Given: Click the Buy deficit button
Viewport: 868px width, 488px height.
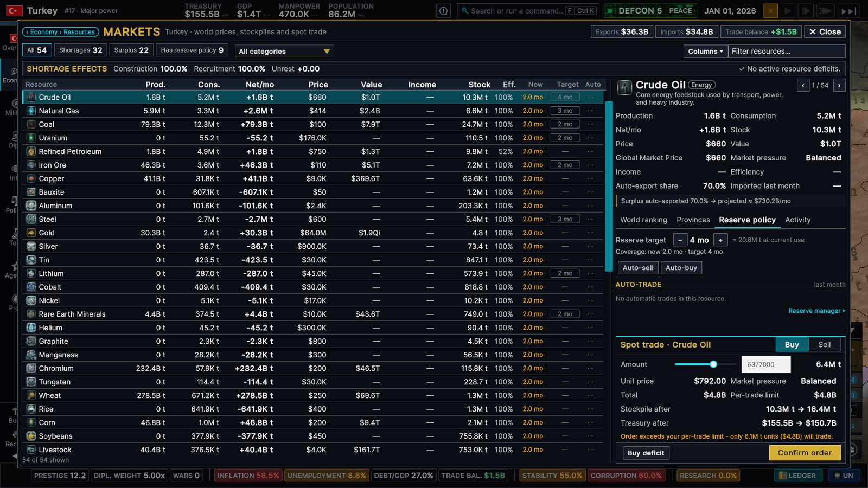Looking at the screenshot, I should (646, 453).
